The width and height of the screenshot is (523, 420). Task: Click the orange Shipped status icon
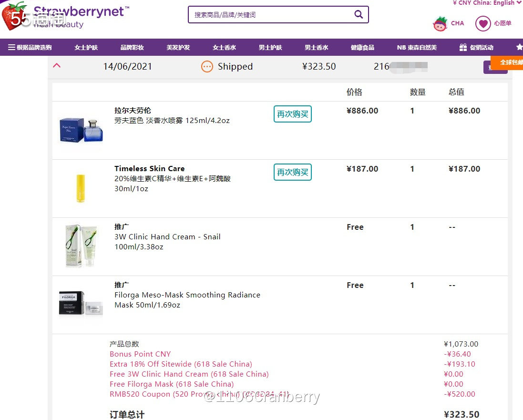click(207, 66)
